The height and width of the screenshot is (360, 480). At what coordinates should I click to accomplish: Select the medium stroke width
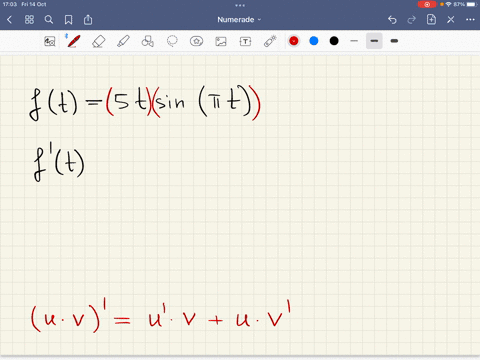(374, 41)
